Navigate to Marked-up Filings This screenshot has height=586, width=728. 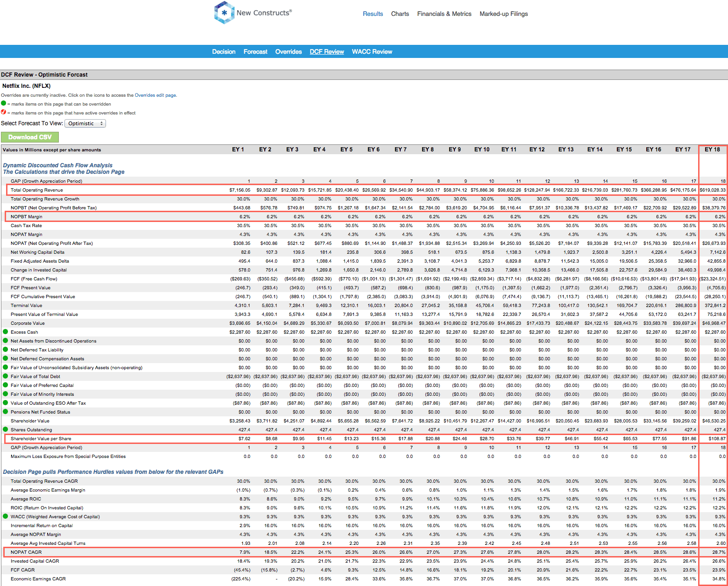point(504,14)
